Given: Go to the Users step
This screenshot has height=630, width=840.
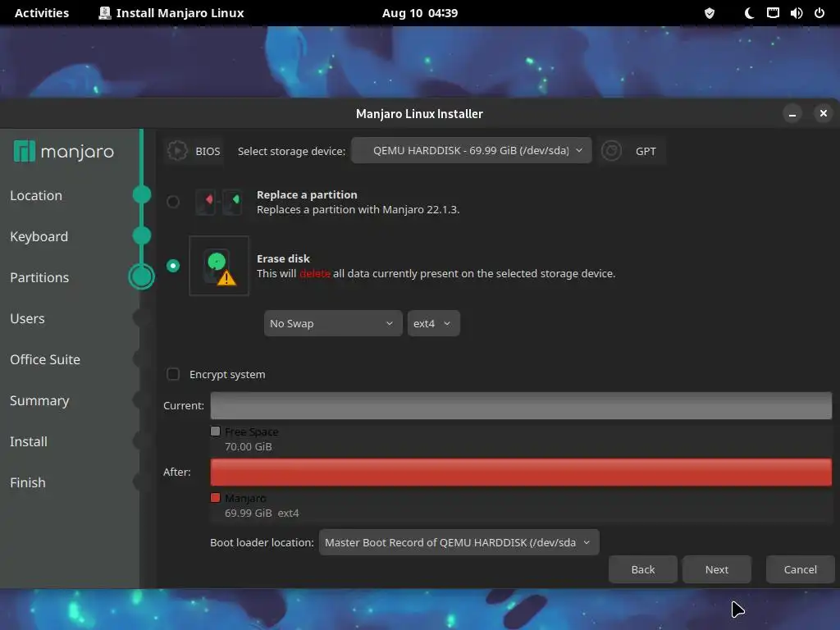Looking at the screenshot, I should (x=27, y=318).
